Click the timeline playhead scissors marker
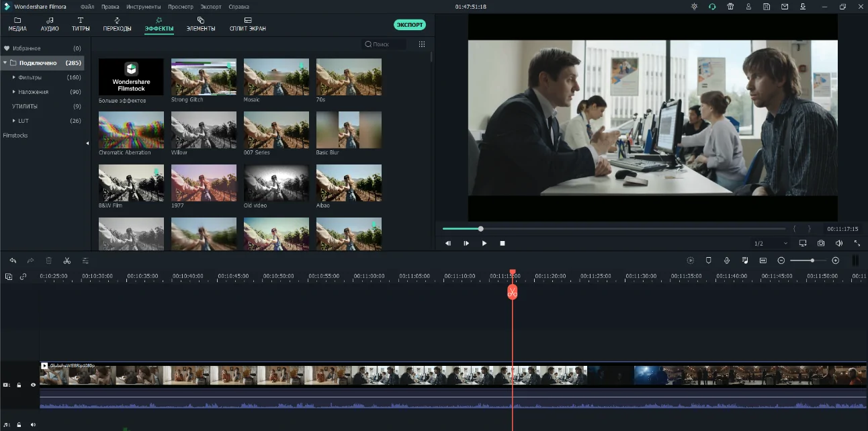The width and height of the screenshot is (868, 431). click(513, 292)
